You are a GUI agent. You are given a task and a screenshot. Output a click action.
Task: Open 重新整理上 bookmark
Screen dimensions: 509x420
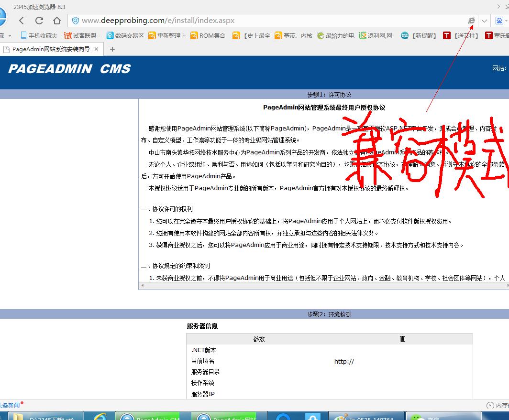(x=167, y=35)
